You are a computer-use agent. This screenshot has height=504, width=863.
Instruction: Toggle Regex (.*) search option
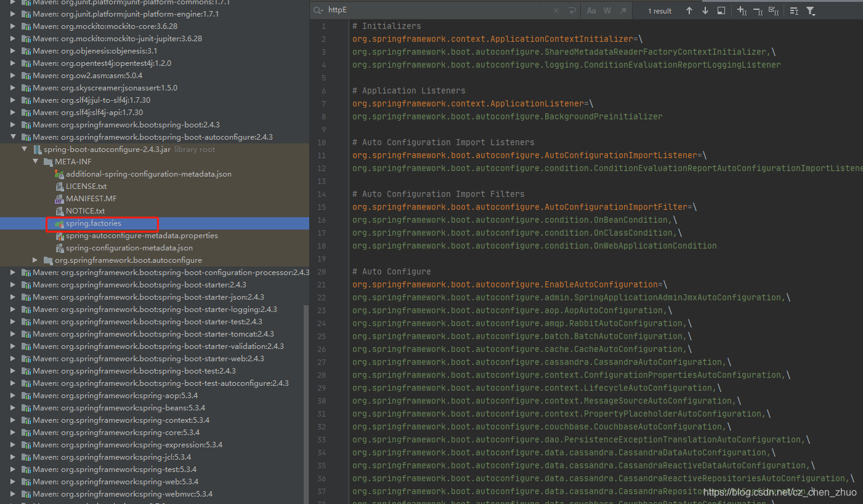pyautogui.click(x=623, y=10)
